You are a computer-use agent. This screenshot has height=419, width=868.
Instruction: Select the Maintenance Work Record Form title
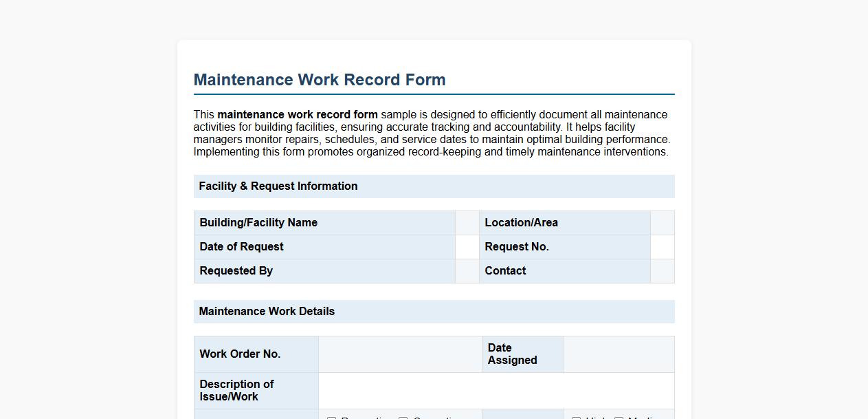320,80
